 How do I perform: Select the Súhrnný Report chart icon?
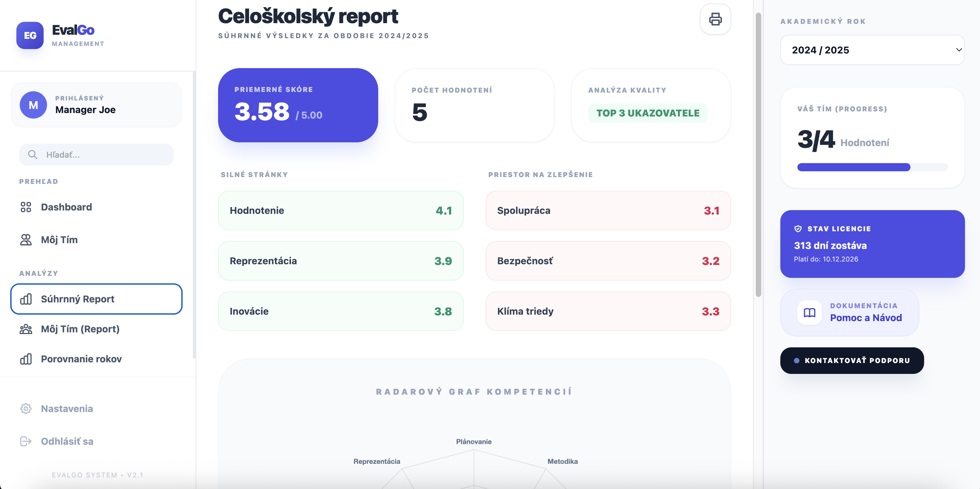(26, 299)
